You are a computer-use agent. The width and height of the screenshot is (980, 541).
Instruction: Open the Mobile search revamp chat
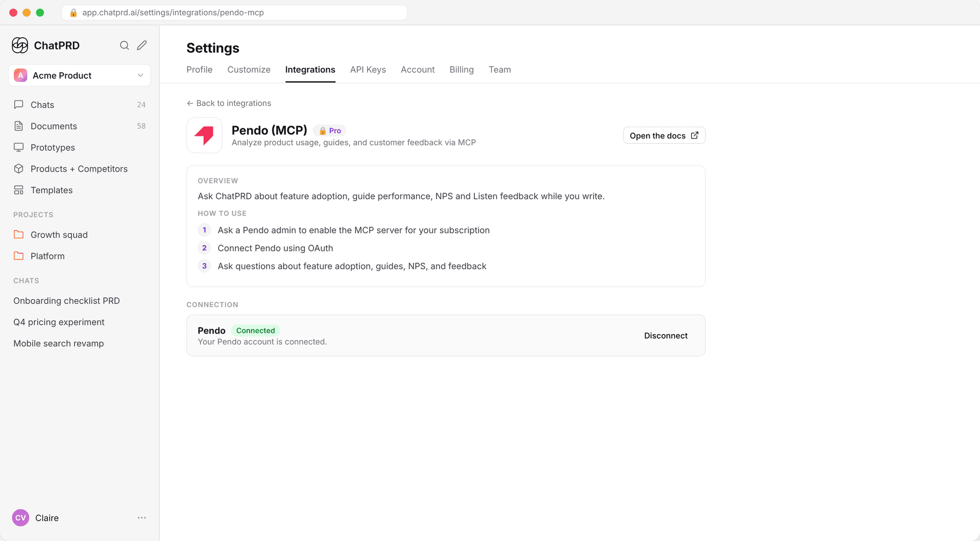(x=59, y=344)
